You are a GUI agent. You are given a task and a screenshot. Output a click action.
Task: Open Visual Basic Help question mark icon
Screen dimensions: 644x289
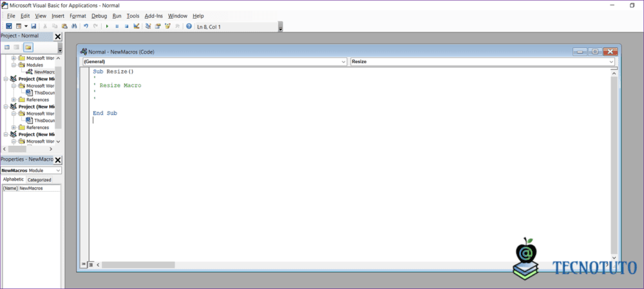click(189, 26)
